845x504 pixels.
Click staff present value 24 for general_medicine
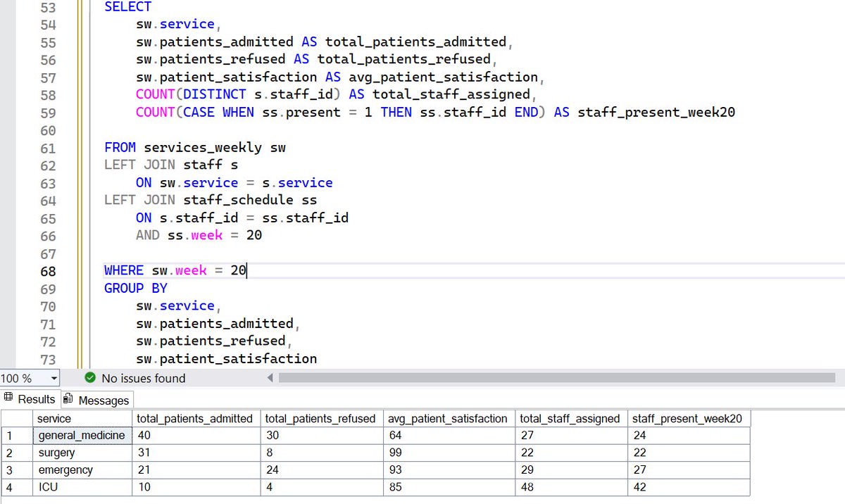click(x=689, y=435)
